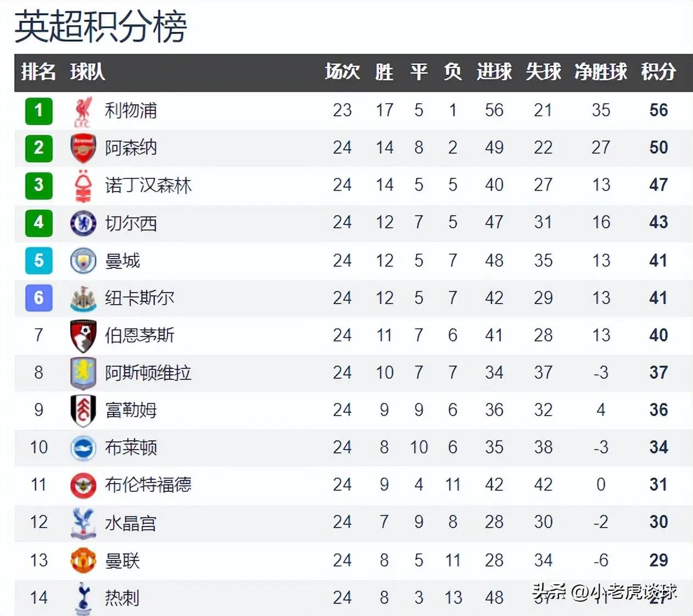Open the 利物浦 team name link

coord(131,111)
